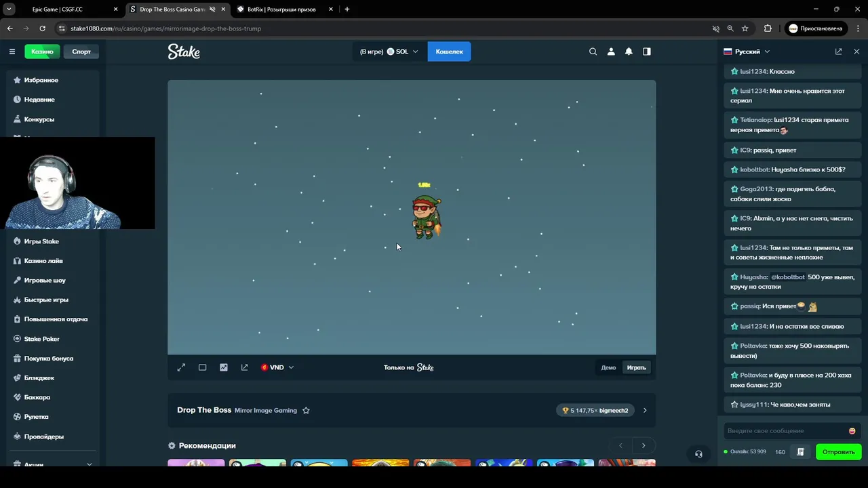Open Игровые шоу in sidebar
The height and width of the screenshot is (488, 868).
coord(53,280)
